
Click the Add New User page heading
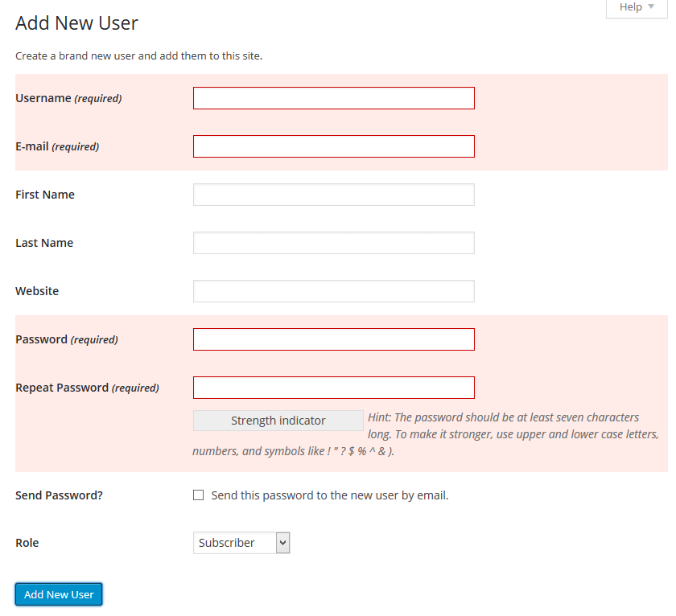76,23
